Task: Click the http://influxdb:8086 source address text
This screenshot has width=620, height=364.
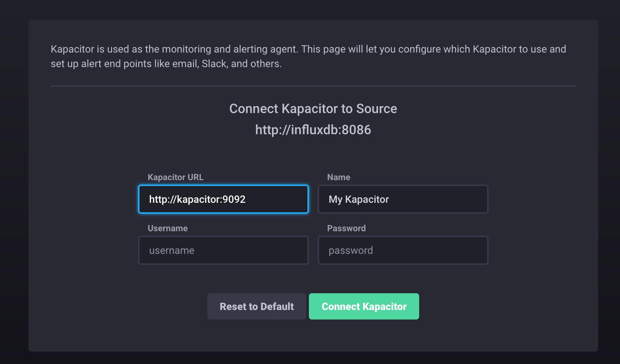Action: [313, 130]
